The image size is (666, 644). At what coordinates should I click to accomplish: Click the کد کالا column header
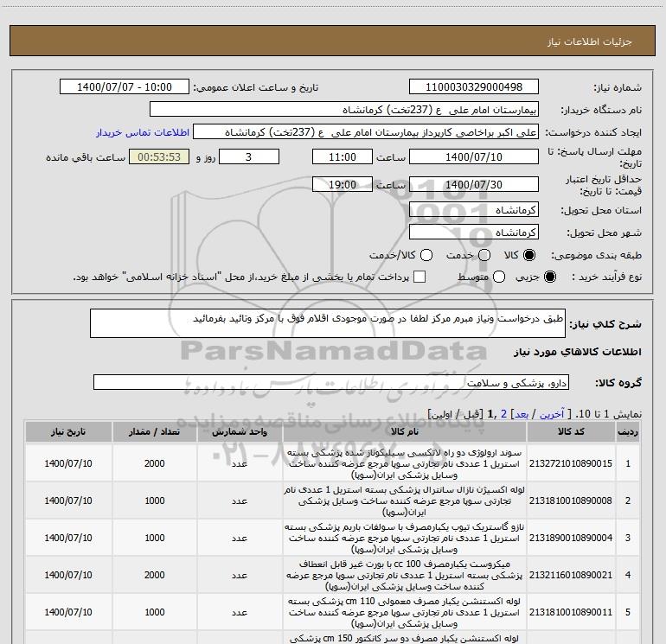pyautogui.click(x=571, y=431)
